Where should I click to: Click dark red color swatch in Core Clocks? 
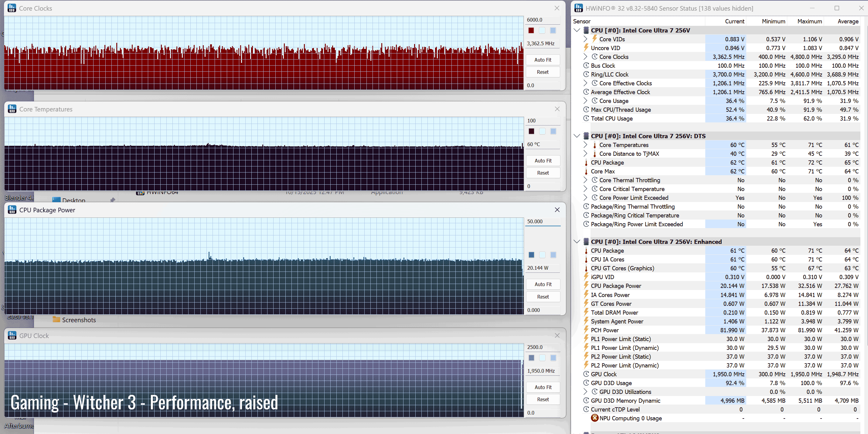531,30
